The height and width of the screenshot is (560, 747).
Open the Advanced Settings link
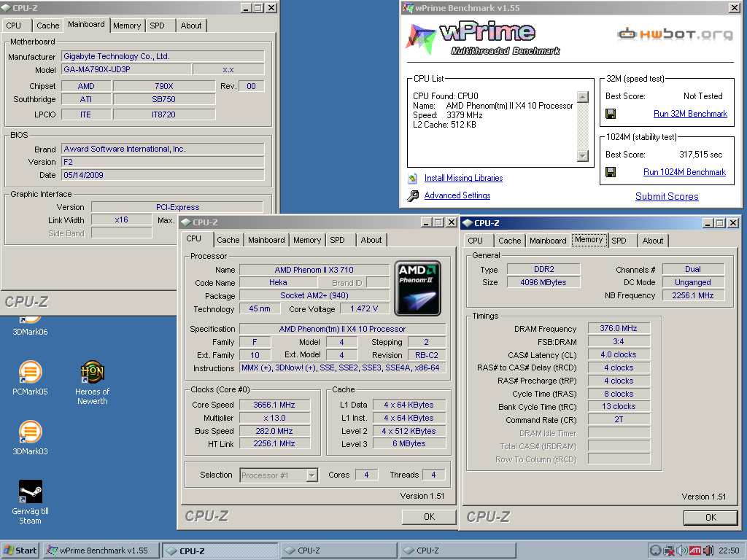tap(457, 195)
